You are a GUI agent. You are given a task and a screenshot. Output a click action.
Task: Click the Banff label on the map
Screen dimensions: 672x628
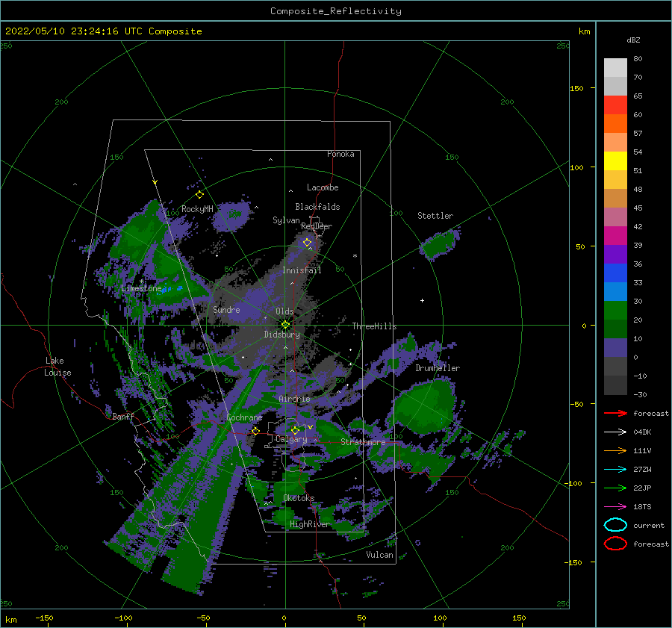tap(123, 416)
